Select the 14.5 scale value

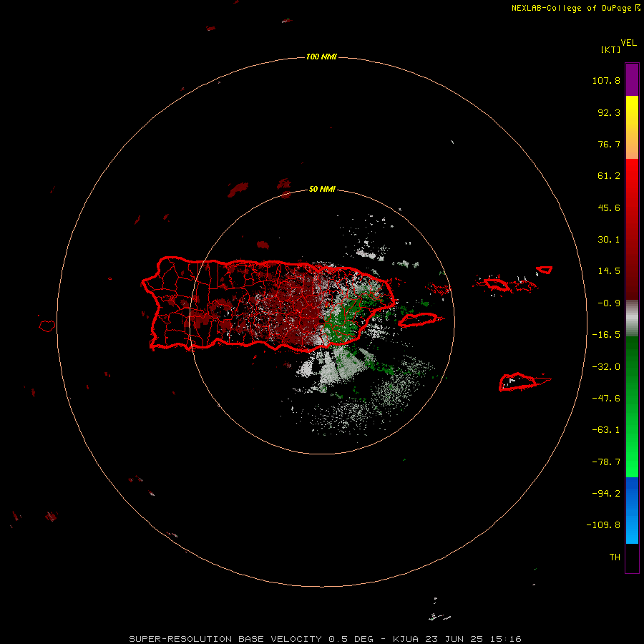coord(609,271)
